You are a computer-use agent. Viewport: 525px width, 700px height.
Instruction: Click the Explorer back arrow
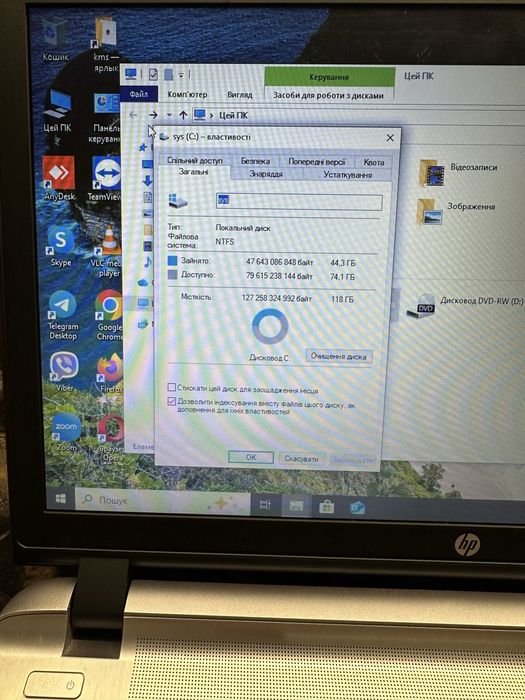[x=133, y=115]
